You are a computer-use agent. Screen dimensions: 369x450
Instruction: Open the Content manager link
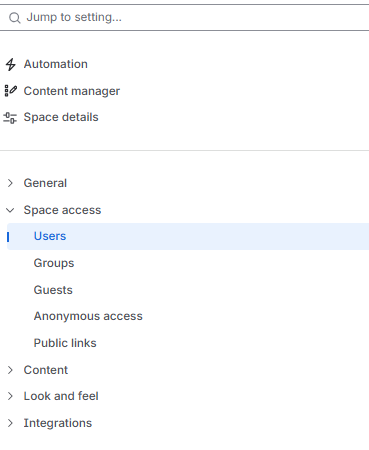pos(71,91)
